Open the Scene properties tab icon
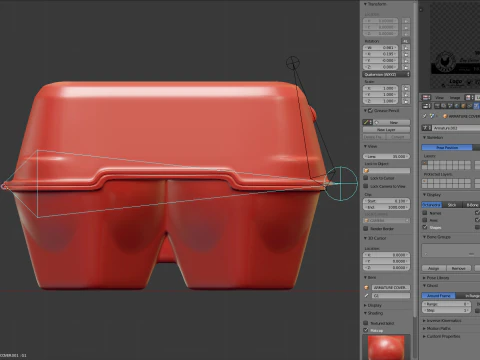The width and height of the screenshot is (480, 360). [x=450, y=106]
